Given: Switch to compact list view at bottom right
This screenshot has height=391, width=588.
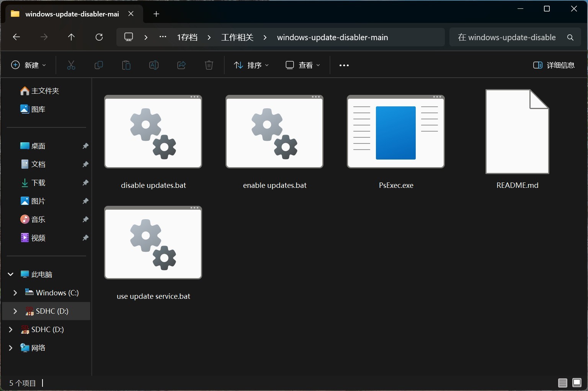Looking at the screenshot, I should 562,383.
